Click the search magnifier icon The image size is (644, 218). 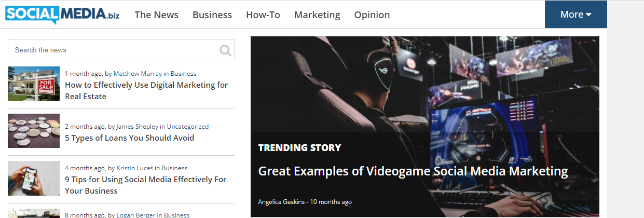(225, 50)
